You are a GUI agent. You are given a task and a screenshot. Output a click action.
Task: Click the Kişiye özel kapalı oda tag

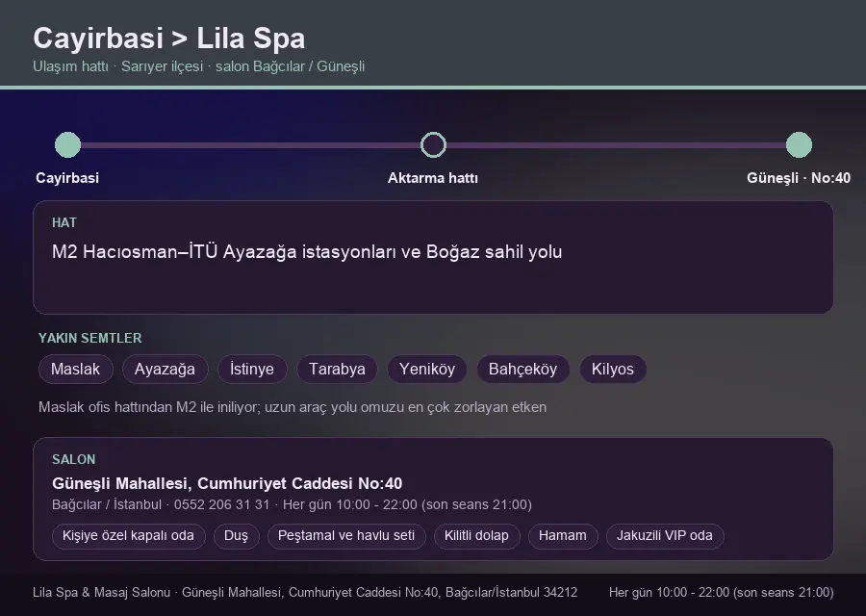[x=128, y=536]
